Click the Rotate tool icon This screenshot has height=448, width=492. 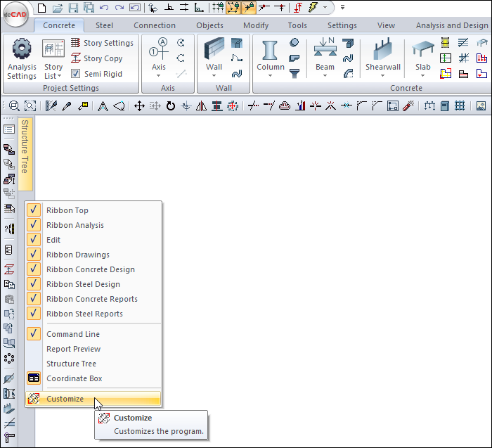click(x=170, y=106)
